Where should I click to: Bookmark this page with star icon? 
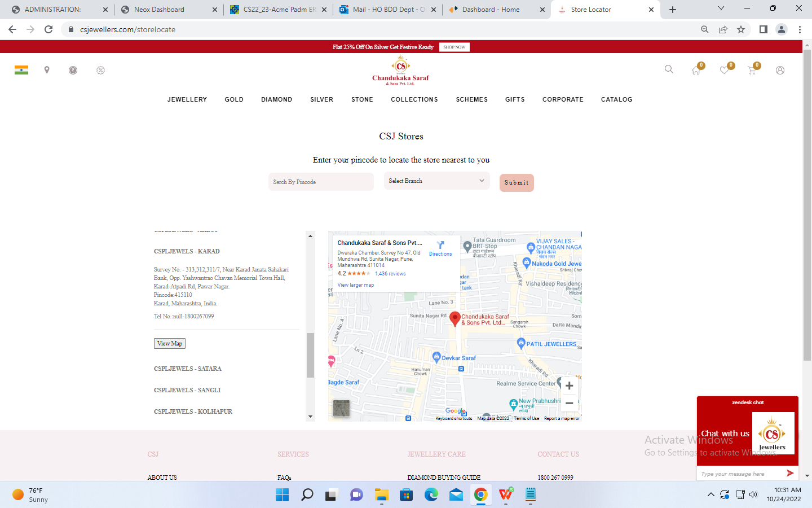tap(741, 29)
